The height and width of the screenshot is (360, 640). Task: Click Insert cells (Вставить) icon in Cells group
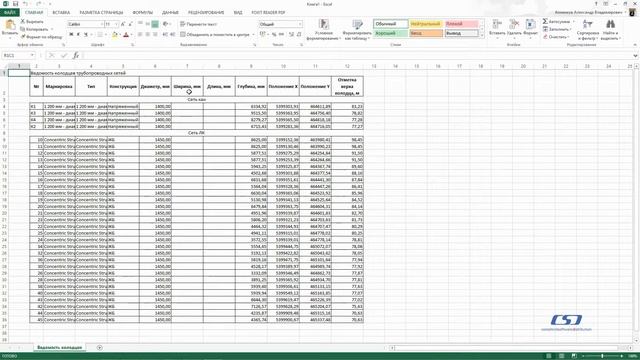click(x=497, y=25)
